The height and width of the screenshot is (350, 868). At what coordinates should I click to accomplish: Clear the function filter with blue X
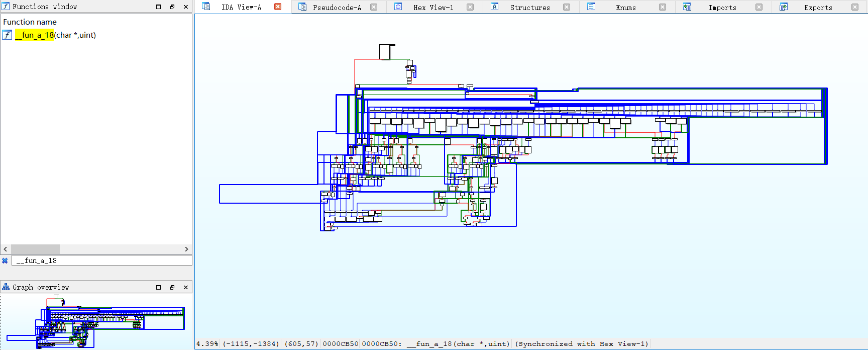[x=5, y=260]
